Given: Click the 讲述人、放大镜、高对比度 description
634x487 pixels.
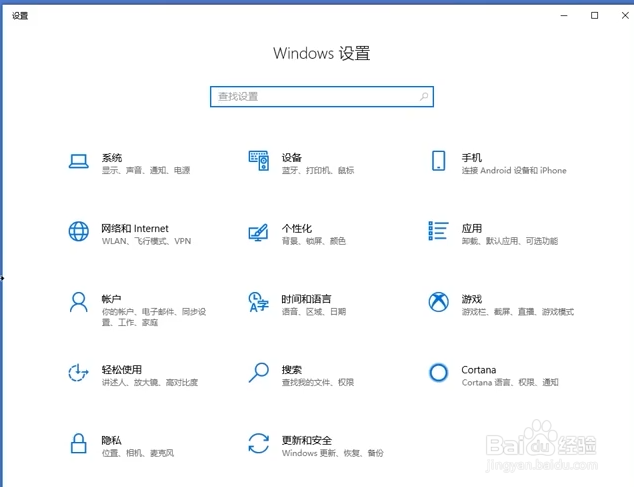Looking at the screenshot, I should [x=150, y=382].
